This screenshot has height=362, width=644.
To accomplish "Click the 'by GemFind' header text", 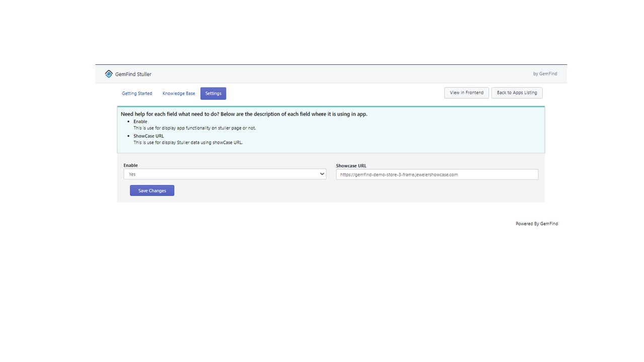I will pos(545,74).
